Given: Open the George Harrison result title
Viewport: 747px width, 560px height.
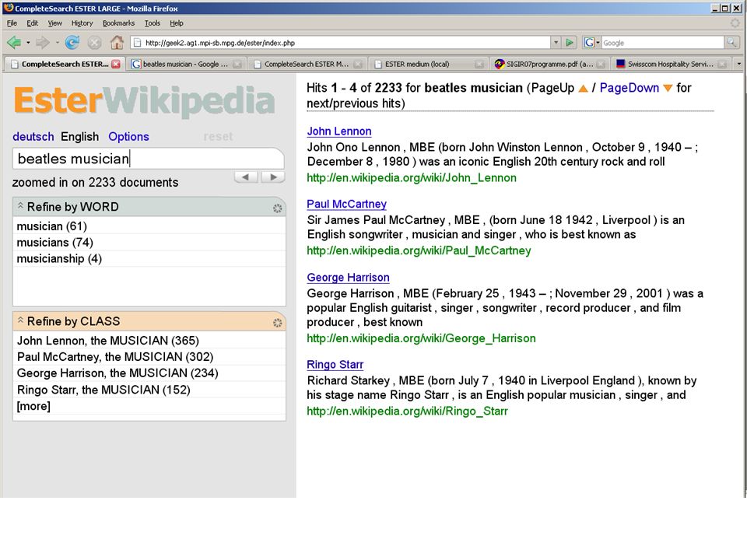Looking at the screenshot, I should tap(349, 278).
